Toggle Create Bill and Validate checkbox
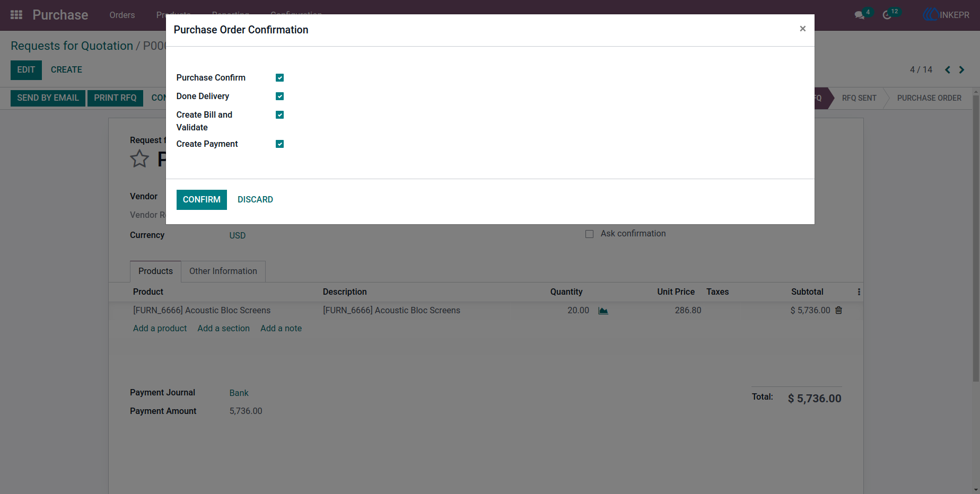This screenshot has width=980, height=494. [x=279, y=115]
